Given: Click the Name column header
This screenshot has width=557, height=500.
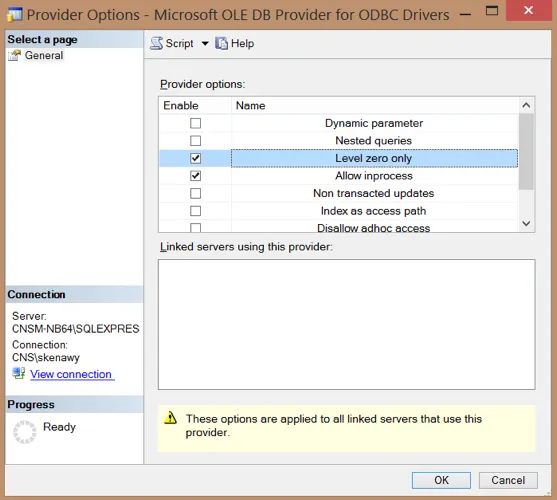Looking at the screenshot, I should click(x=375, y=105).
